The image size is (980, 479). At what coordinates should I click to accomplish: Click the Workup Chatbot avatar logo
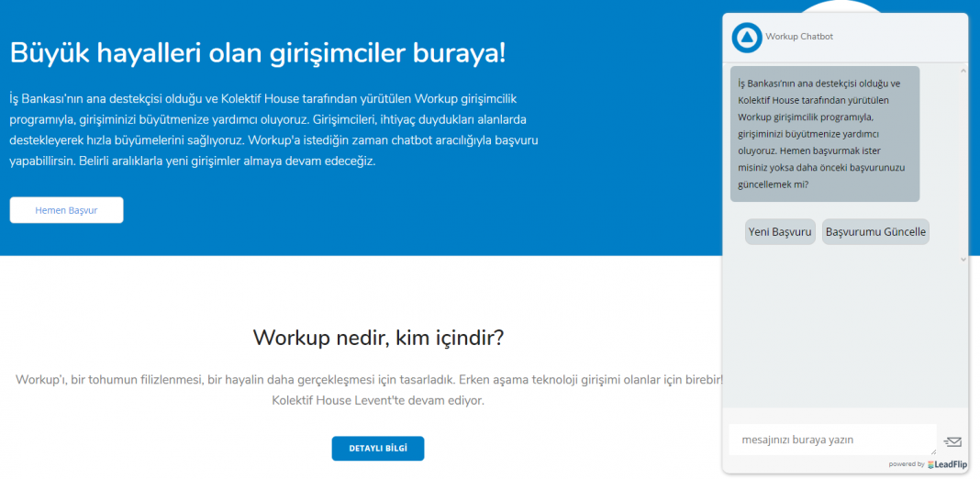coord(747,37)
